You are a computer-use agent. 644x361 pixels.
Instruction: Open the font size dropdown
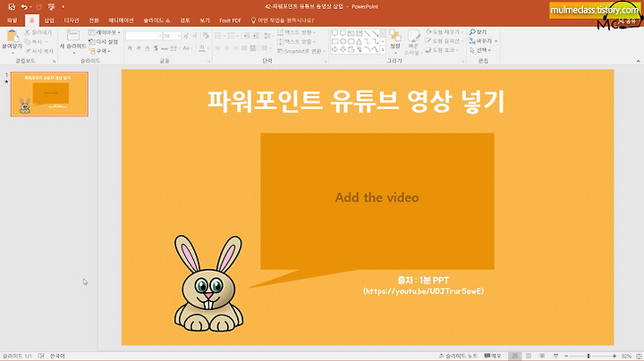[x=179, y=36]
